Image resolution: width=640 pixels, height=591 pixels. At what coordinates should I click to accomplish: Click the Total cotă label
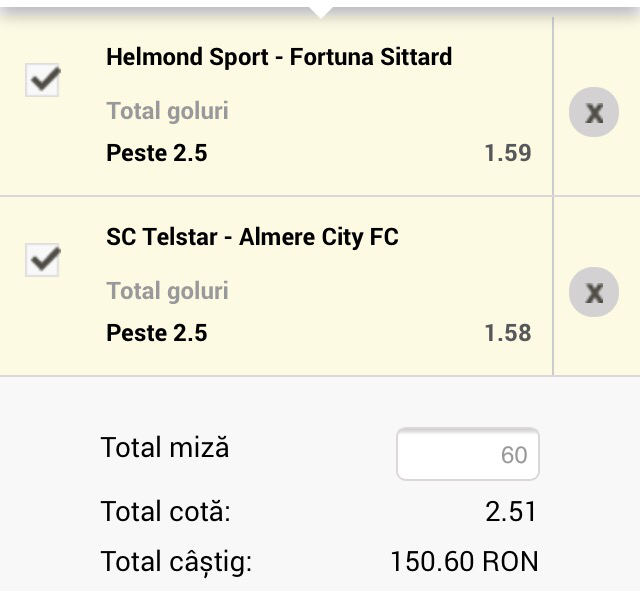tap(166, 513)
